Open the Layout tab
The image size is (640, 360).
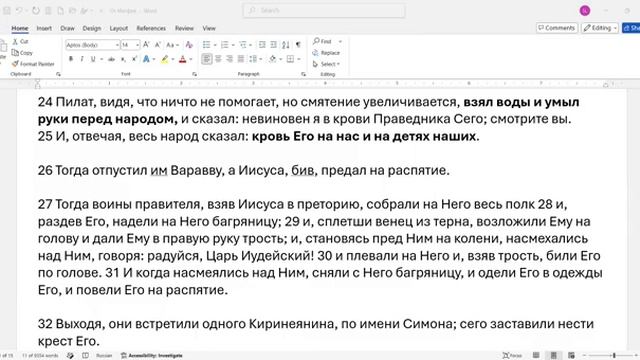click(x=119, y=28)
